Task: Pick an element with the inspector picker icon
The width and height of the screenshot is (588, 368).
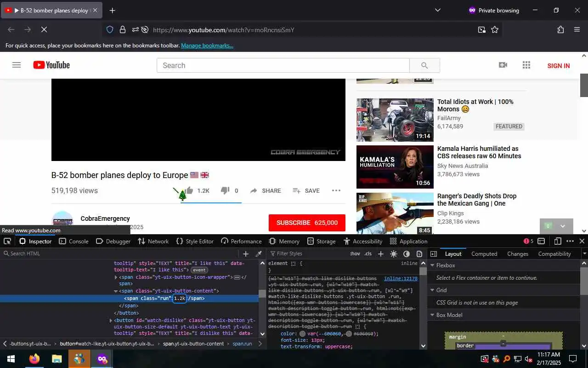Action: click(x=7, y=241)
